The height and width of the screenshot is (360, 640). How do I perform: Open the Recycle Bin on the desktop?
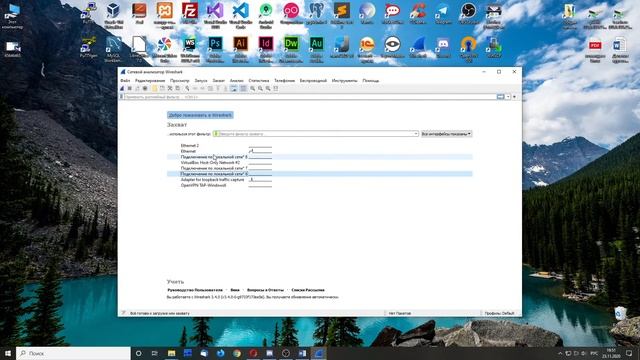[620, 313]
